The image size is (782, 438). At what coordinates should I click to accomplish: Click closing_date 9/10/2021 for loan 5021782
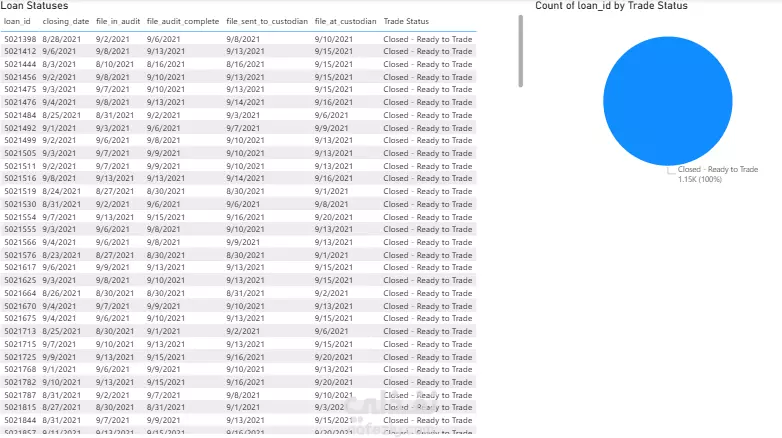pyautogui.click(x=61, y=382)
